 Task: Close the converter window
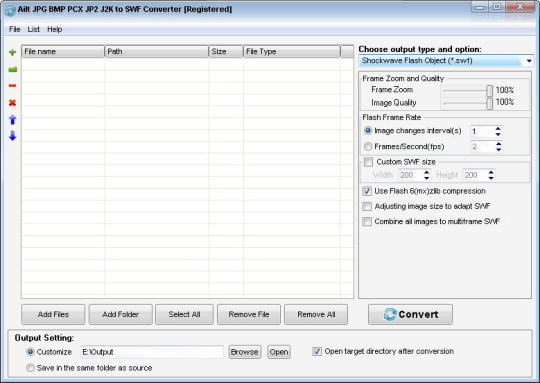(x=520, y=7)
